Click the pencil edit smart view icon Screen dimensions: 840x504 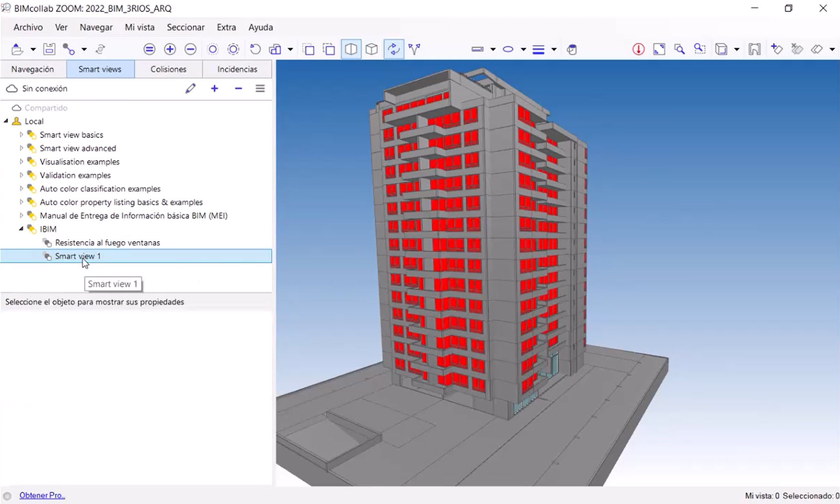tap(190, 88)
